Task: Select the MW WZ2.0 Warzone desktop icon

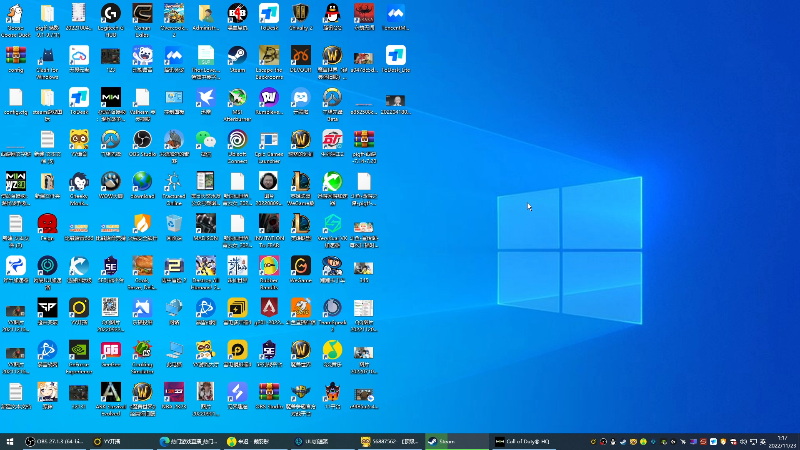Action: click(16, 189)
